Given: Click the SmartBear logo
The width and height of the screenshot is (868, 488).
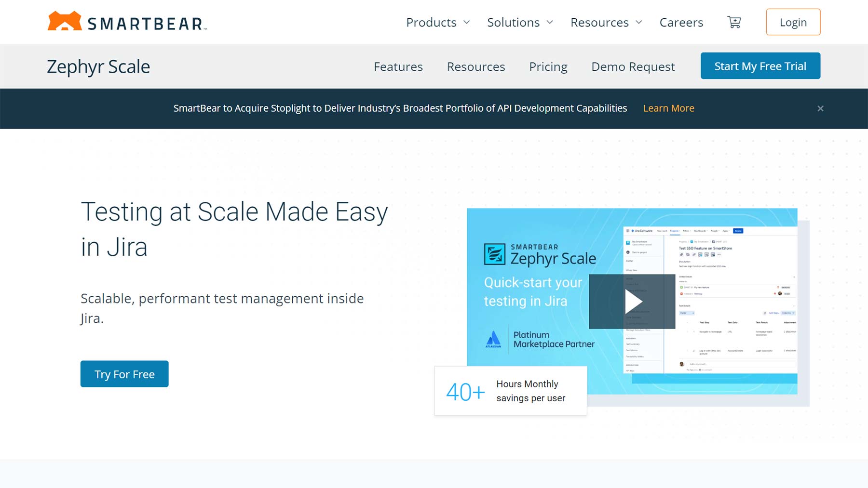Looking at the screenshot, I should click(127, 22).
